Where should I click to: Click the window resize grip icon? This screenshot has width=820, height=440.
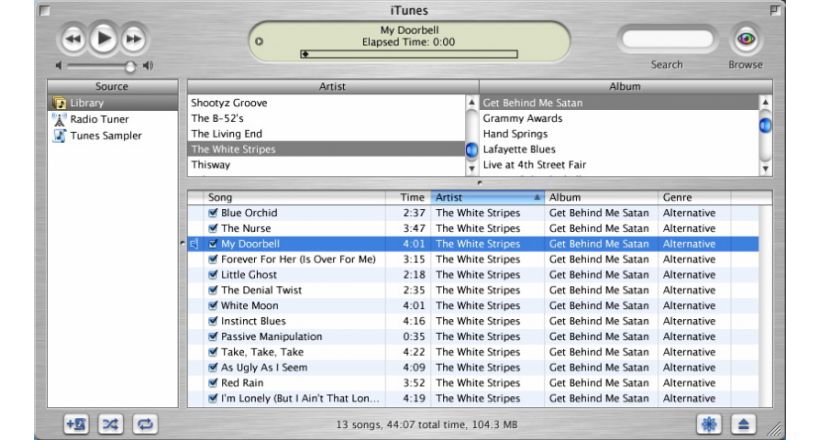[775, 430]
